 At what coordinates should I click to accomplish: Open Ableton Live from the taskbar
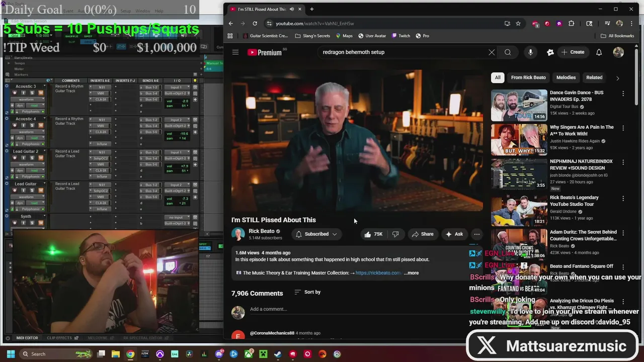175,354
